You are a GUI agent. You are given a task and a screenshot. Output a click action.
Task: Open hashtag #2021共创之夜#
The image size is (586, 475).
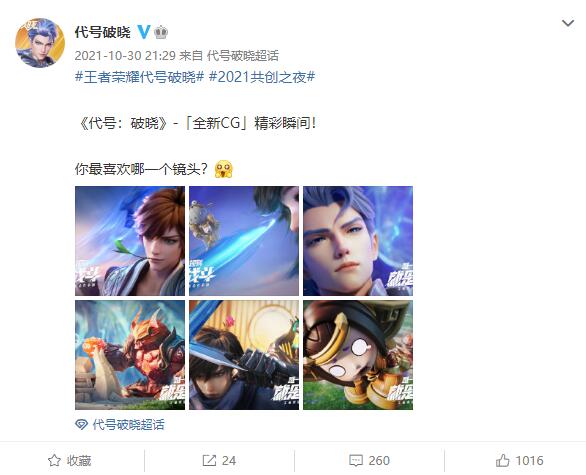point(262,77)
